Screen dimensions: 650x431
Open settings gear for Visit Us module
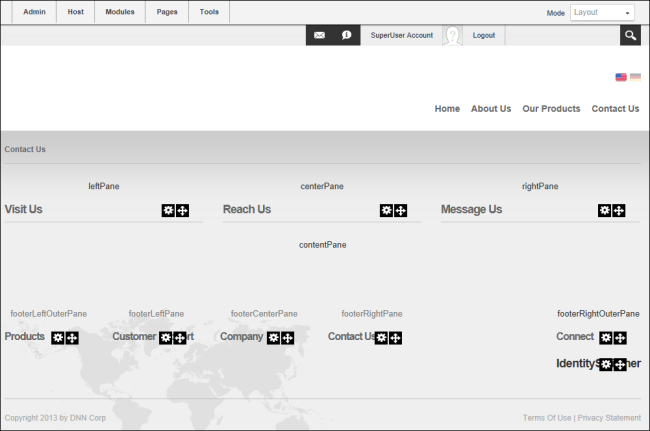point(168,211)
